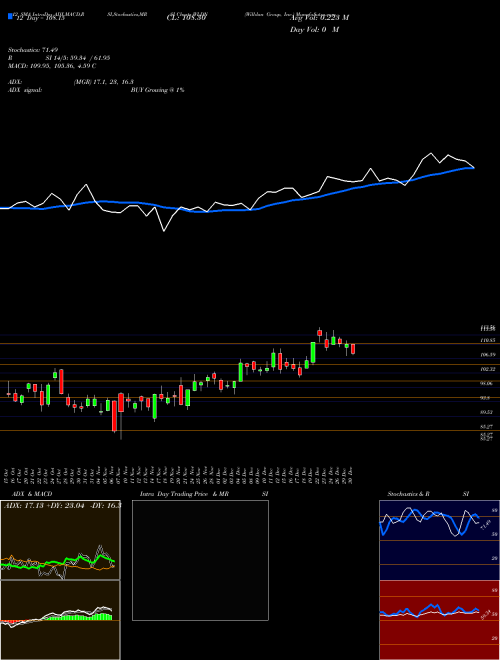Open the red RSI chart thumbnail
Screen dimensions: 500x660
439,620
